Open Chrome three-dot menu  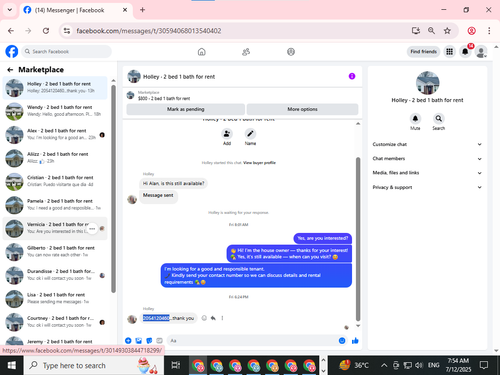[x=489, y=31]
